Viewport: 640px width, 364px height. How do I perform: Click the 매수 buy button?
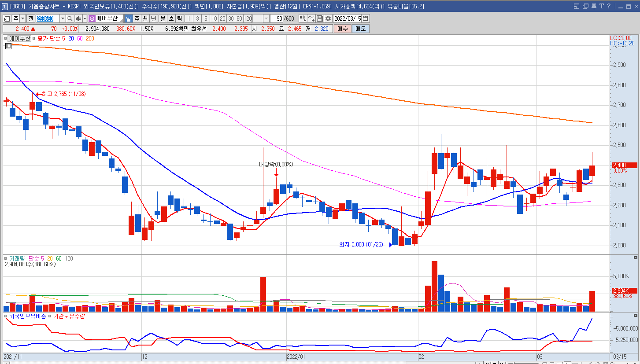(343, 29)
